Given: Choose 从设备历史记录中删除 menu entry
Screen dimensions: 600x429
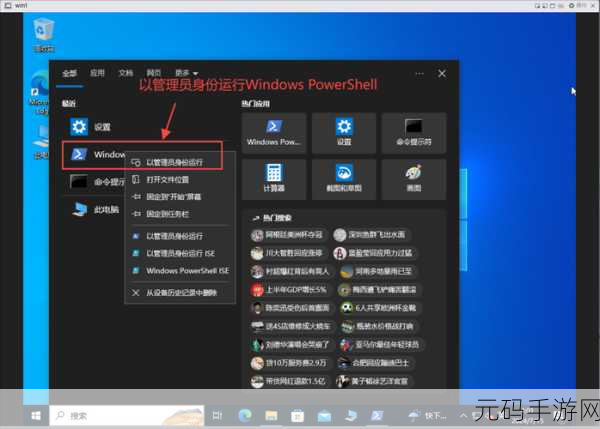Looking at the screenshot, I should tap(180, 293).
